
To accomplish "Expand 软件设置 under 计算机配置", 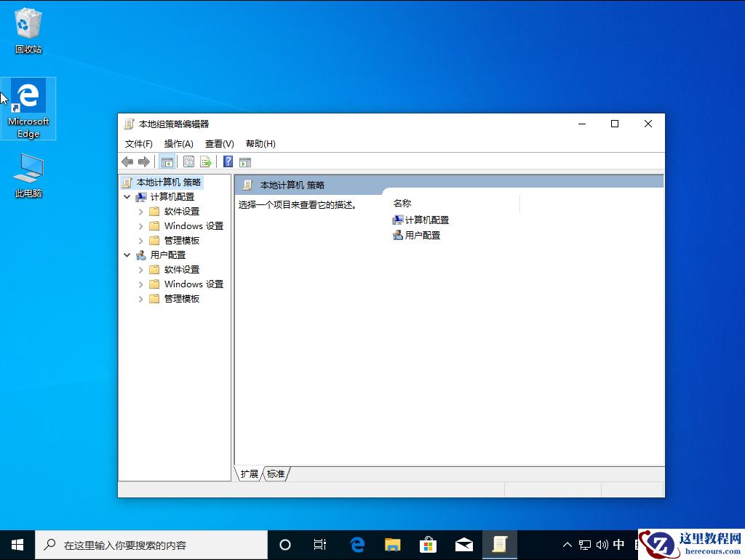I will click(x=140, y=211).
